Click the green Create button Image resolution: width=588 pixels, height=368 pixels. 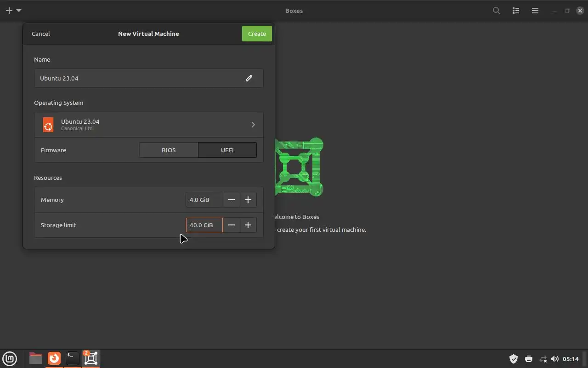point(257,34)
